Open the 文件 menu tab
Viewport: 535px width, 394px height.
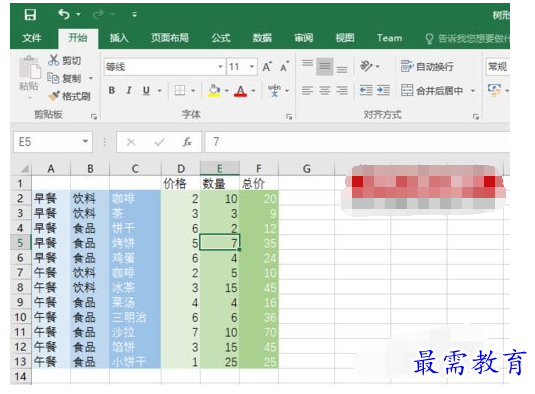32,38
